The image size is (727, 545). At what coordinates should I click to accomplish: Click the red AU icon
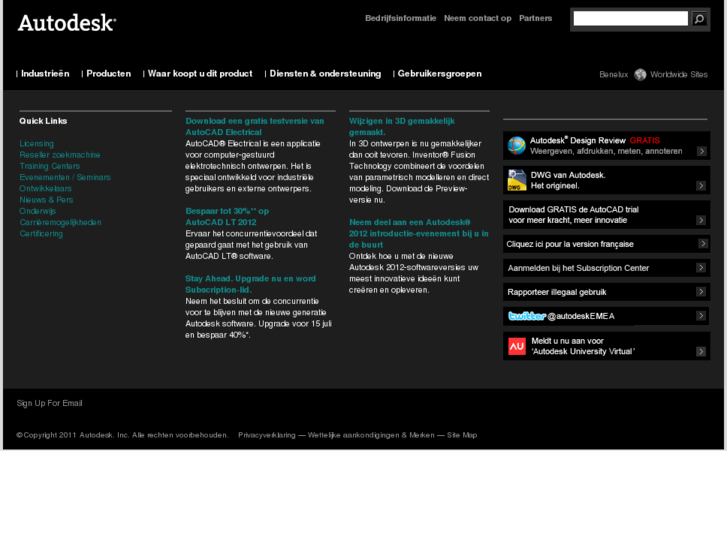(x=517, y=346)
